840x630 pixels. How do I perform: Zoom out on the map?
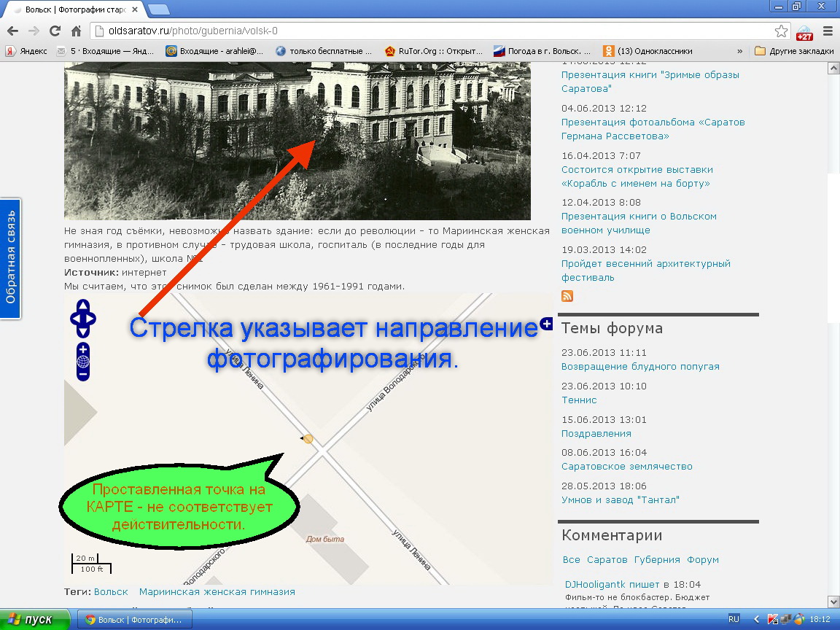tap(83, 374)
